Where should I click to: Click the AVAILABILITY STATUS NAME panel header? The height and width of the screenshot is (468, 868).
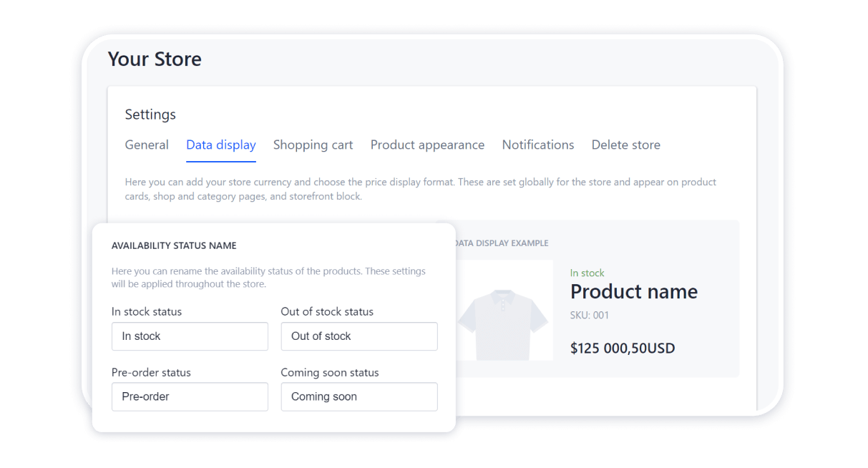coord(173,245)
